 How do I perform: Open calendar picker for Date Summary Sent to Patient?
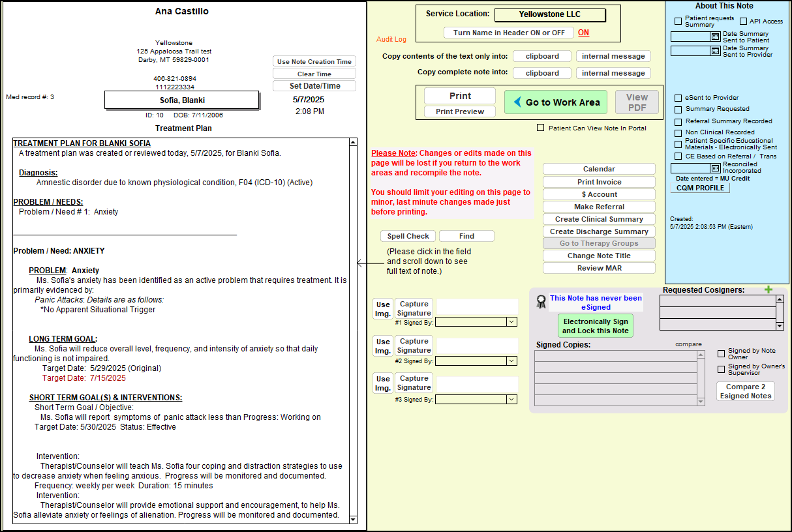[715, 37]
